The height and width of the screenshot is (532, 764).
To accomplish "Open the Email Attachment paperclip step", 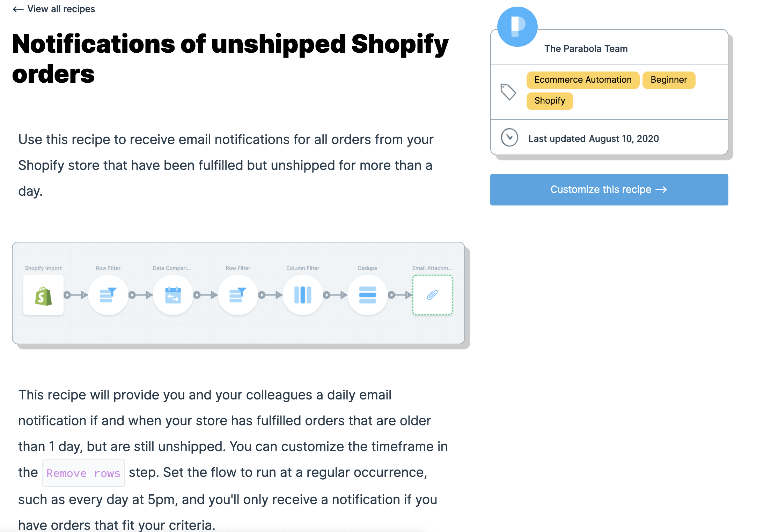I will click(x=433, y=295).
